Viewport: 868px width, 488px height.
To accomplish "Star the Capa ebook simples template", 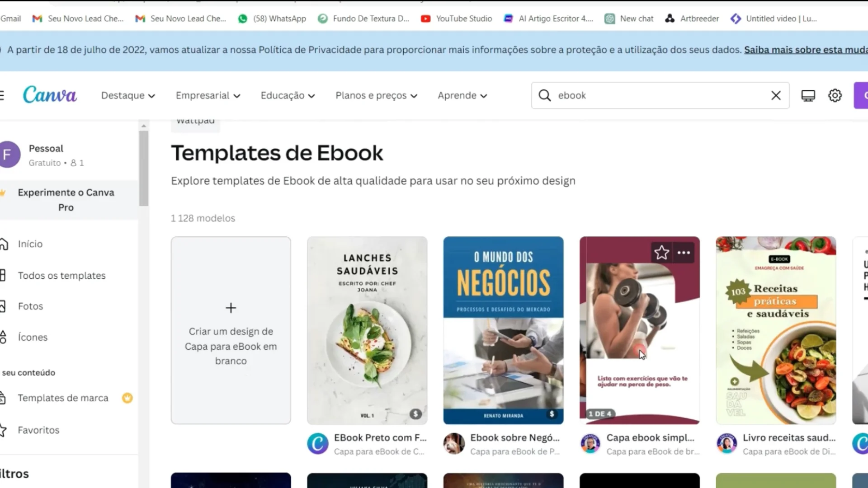I will [x=661, y=253].
